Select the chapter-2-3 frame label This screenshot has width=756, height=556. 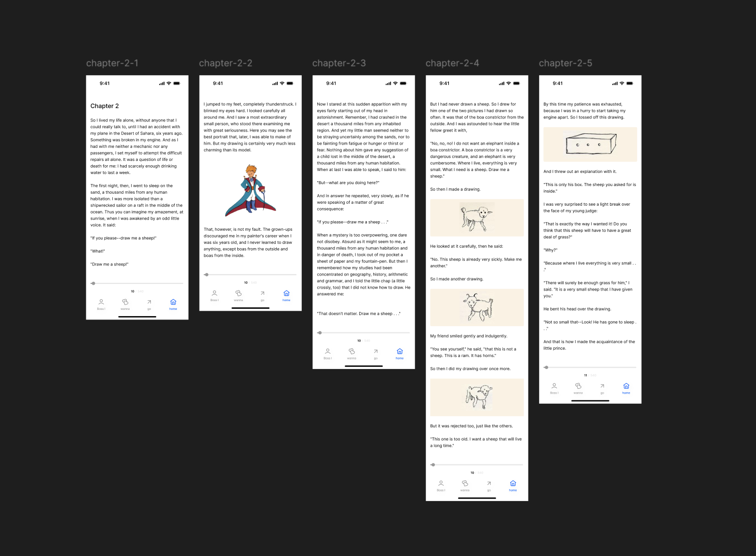pyautogui.click(x=339, y=63)
